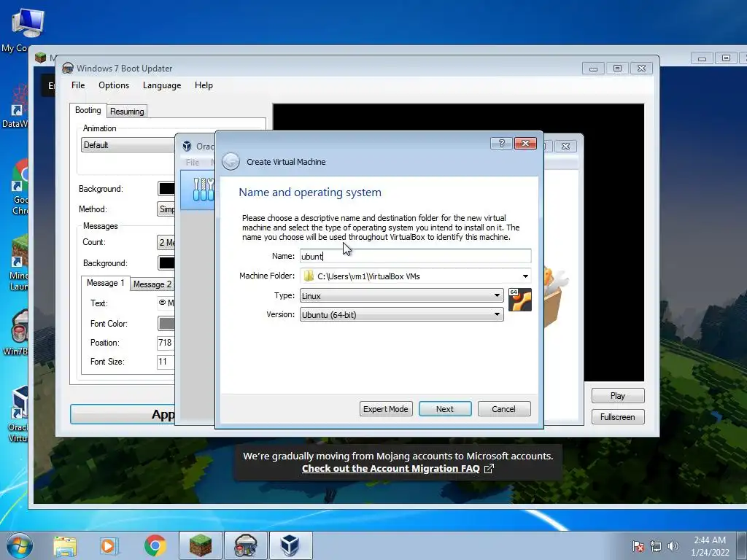Switch to Win7 Boot Updater in the taskbar
Screen dimensions: 747x560
245,545
